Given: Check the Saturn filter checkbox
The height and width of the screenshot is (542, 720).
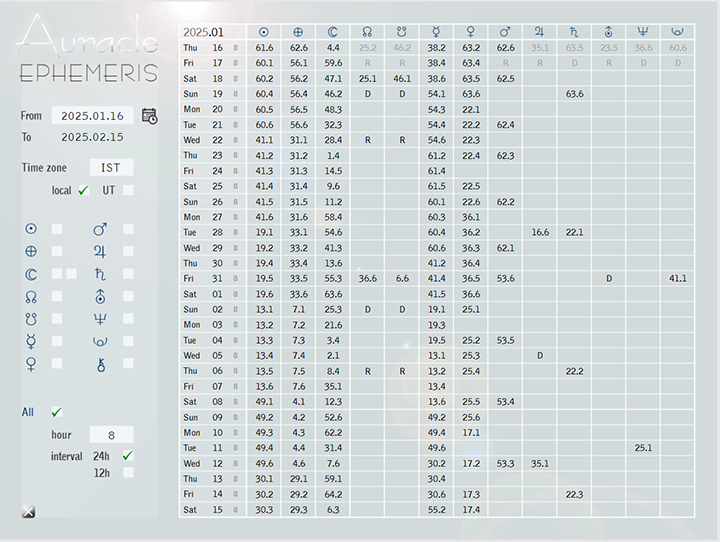Looking at the screenshot, I should tap(128, 274).
